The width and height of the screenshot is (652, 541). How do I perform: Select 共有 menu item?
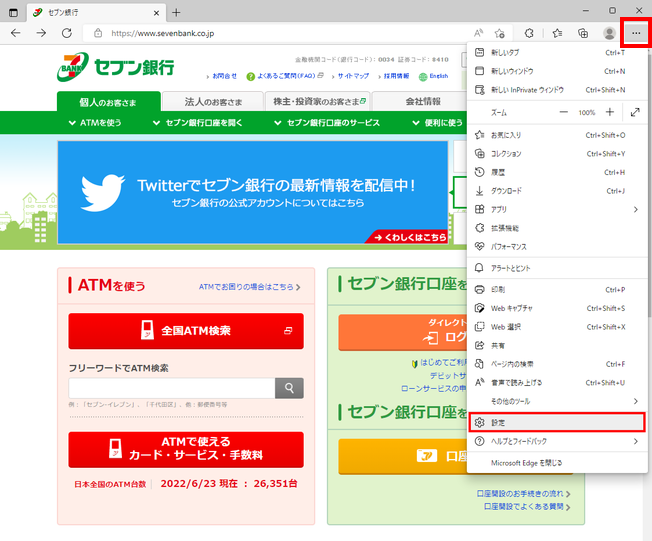(557, 346)
